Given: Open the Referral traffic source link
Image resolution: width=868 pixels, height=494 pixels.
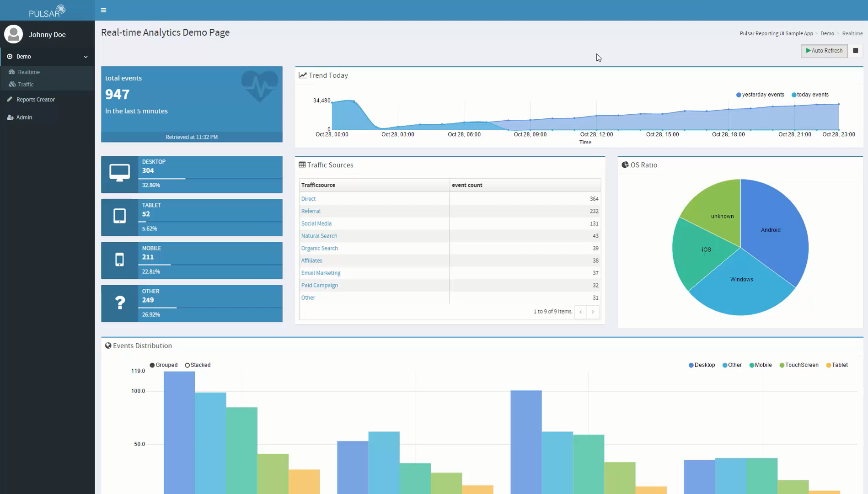Looking at the screenshot, I should (x=311, y=211).
